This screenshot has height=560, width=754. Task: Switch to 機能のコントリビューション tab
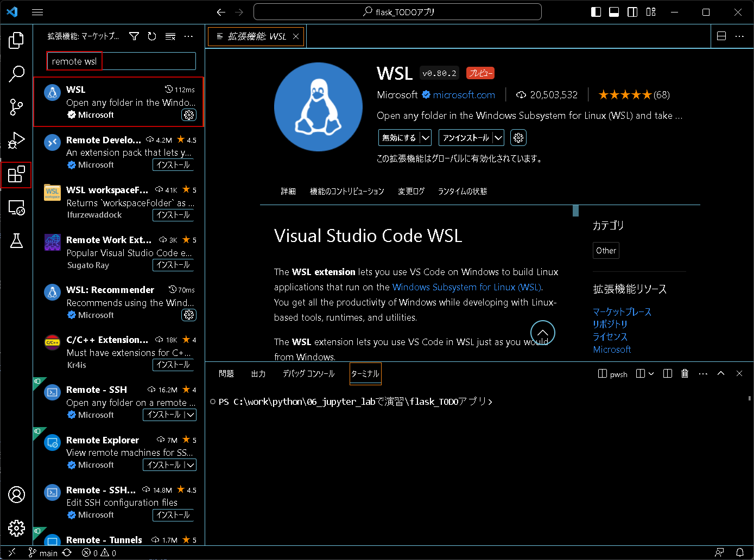347,191
